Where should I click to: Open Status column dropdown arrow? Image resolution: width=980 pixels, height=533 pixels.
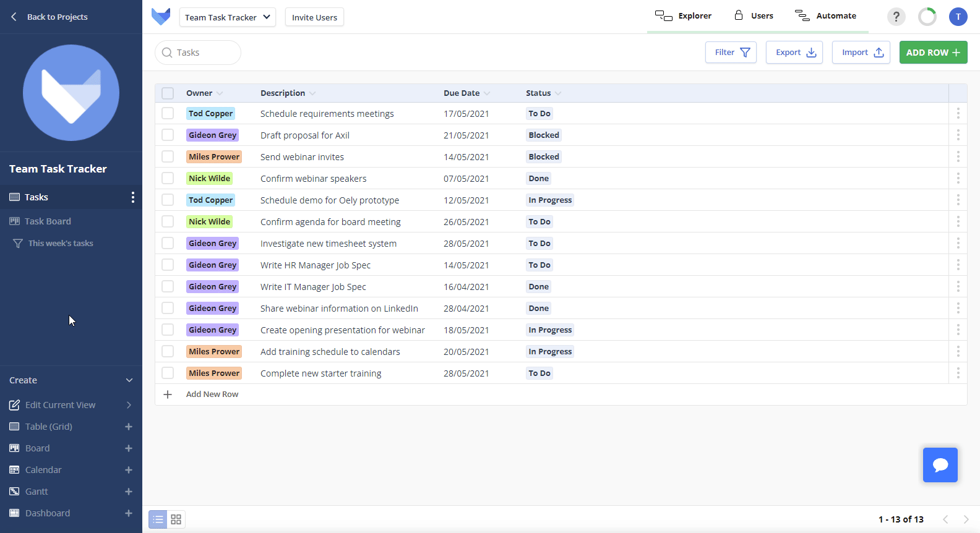[x=558, y=93]
